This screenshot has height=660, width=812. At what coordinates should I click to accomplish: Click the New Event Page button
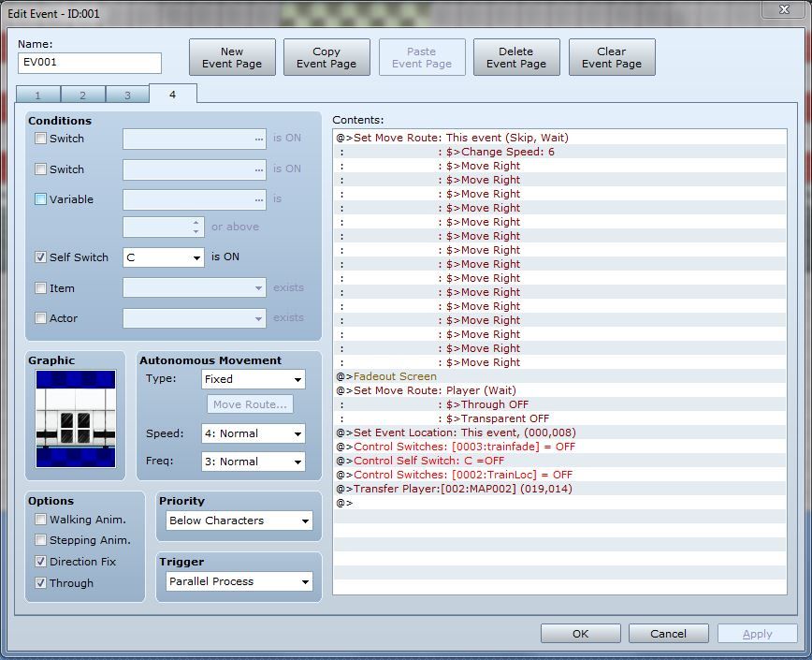coord(232,57)
